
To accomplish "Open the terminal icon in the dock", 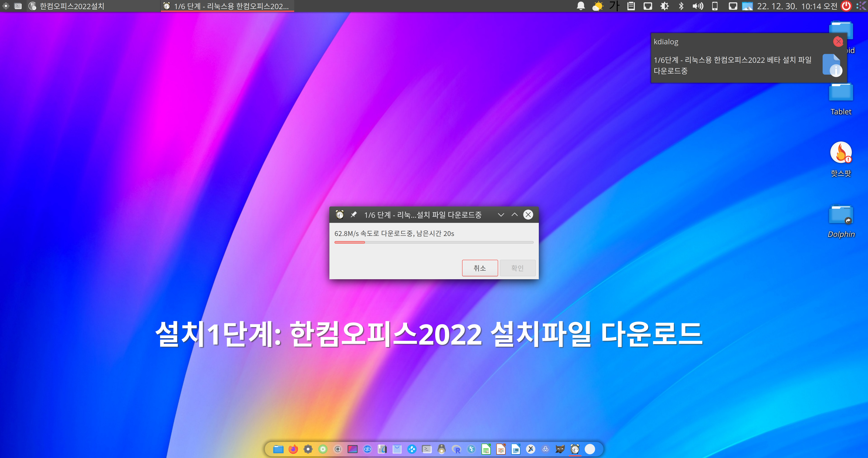I will pos(427,449).
